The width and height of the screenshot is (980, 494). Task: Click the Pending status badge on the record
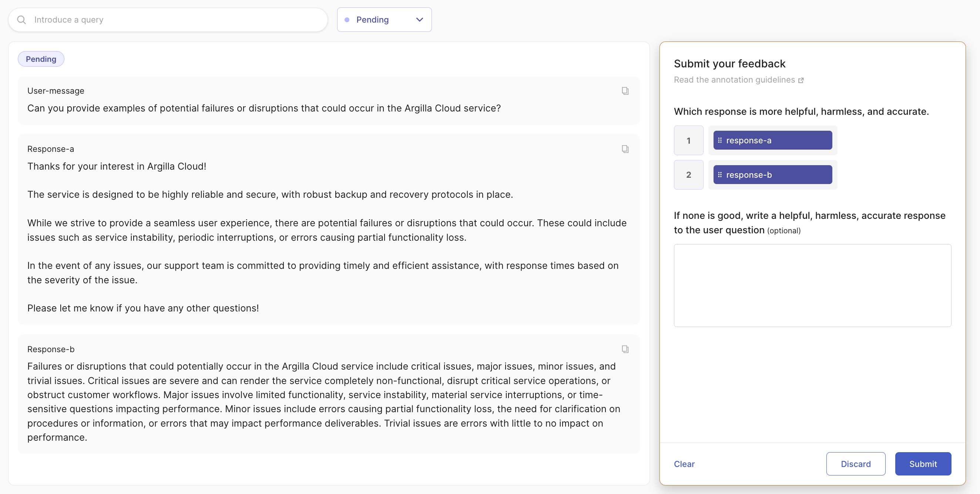tap(41, 59)
